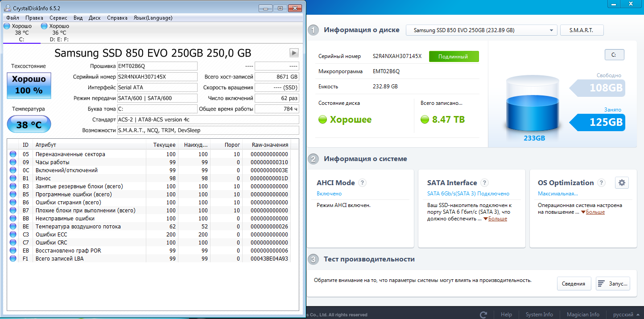Click the green Подлинный button
Screen dimensions: 644x319
coord(454,57)
